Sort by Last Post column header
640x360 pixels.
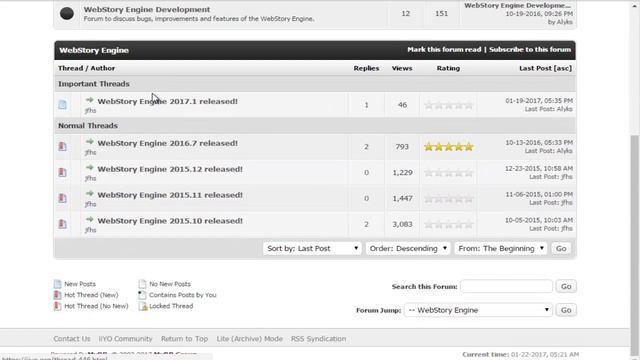pyautogui.click(x=535, y=68)
